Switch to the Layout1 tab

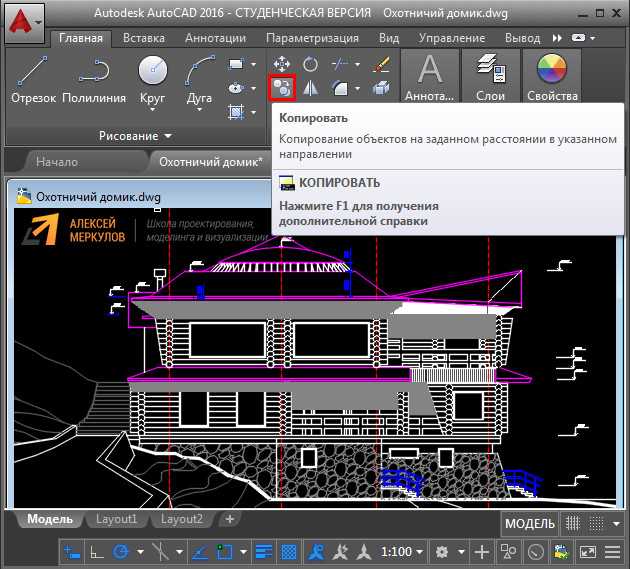coord(116,519)
